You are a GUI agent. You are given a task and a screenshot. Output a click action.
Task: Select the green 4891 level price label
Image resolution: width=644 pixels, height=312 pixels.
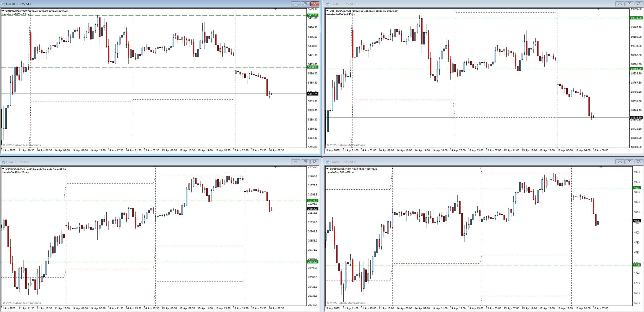point(637,188)
